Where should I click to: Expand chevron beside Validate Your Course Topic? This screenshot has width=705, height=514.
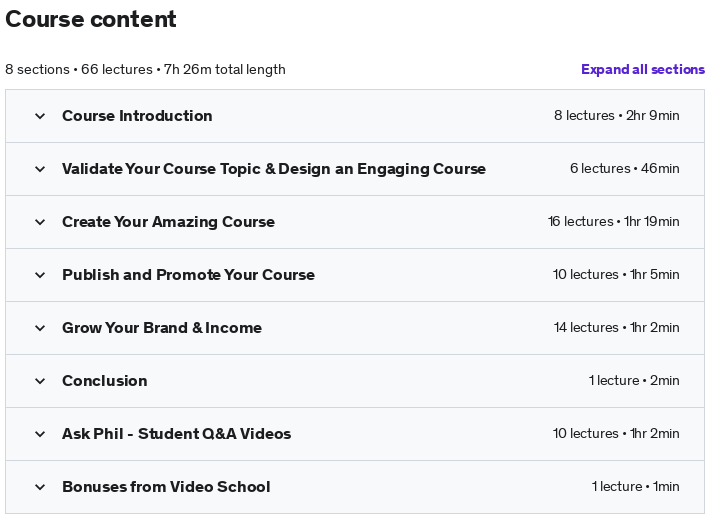tap(40, 169)
